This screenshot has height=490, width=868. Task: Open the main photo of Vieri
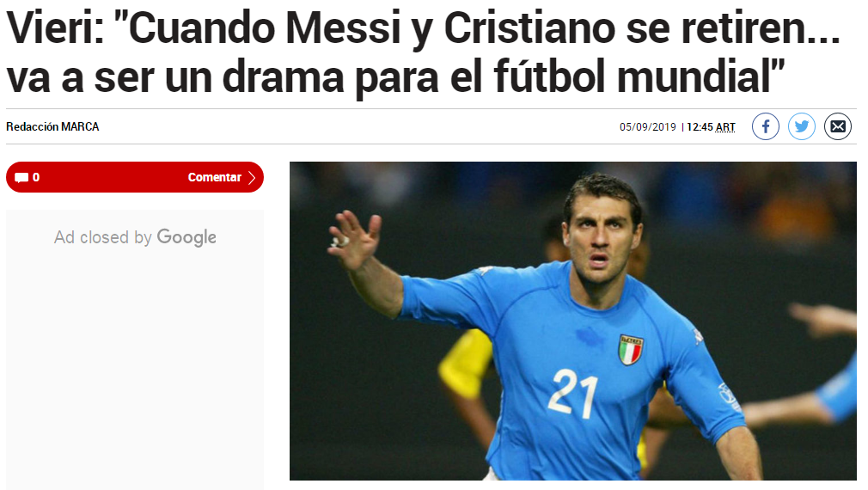pos(573,322)
